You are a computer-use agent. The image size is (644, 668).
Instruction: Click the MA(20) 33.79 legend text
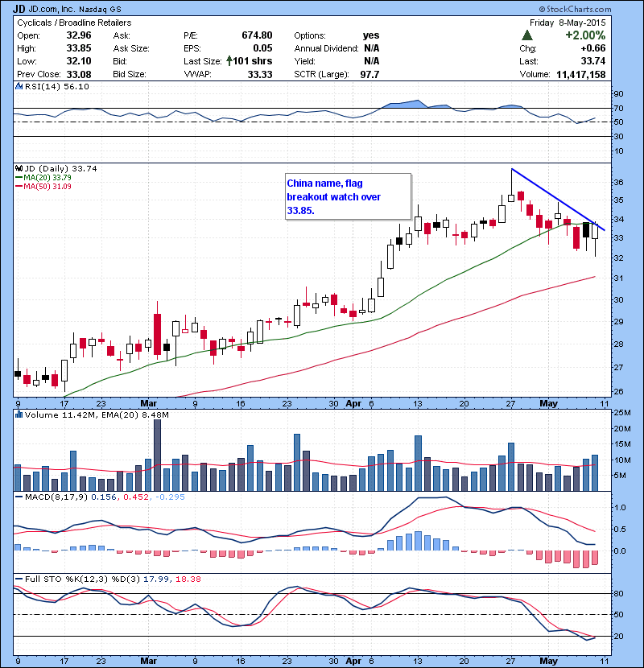[47, 178]
